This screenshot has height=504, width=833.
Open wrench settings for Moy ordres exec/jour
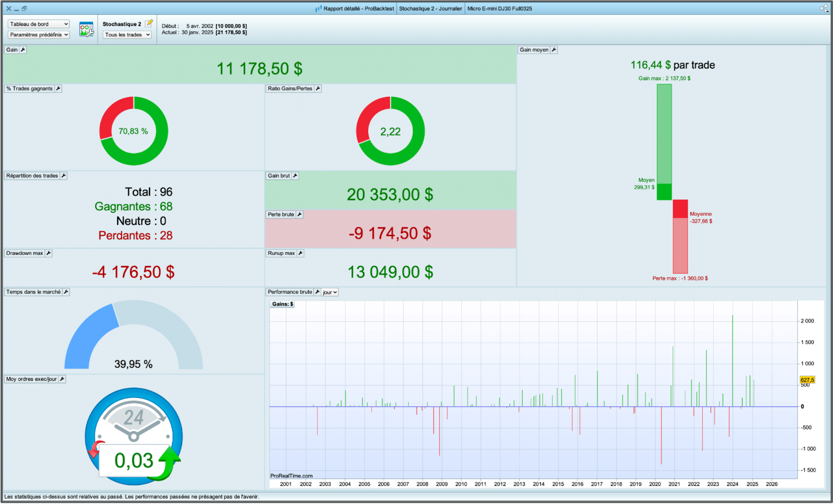pyautogui.click(x=62, y=379)
